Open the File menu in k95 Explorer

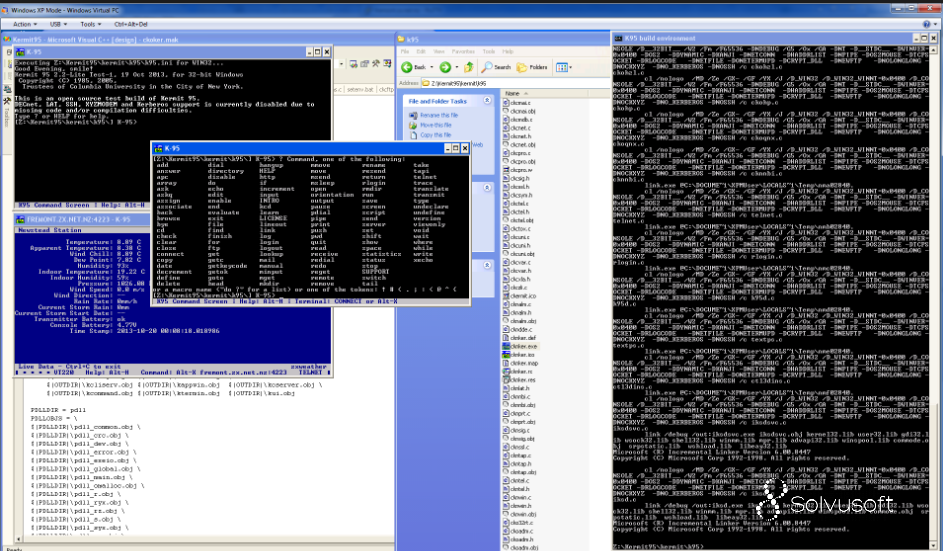(x=405, y=52)
